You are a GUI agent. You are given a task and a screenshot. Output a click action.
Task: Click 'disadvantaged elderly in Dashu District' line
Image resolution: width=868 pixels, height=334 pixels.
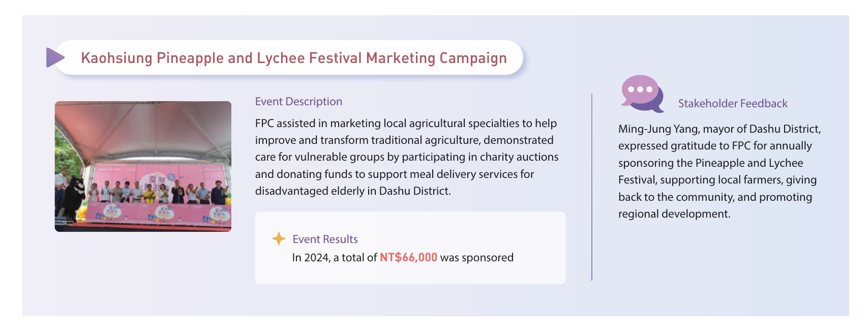click(x=352, y=191)
